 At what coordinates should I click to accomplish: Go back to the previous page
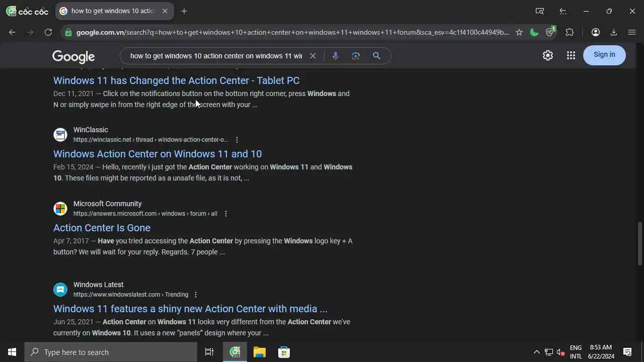coord(12,32)
